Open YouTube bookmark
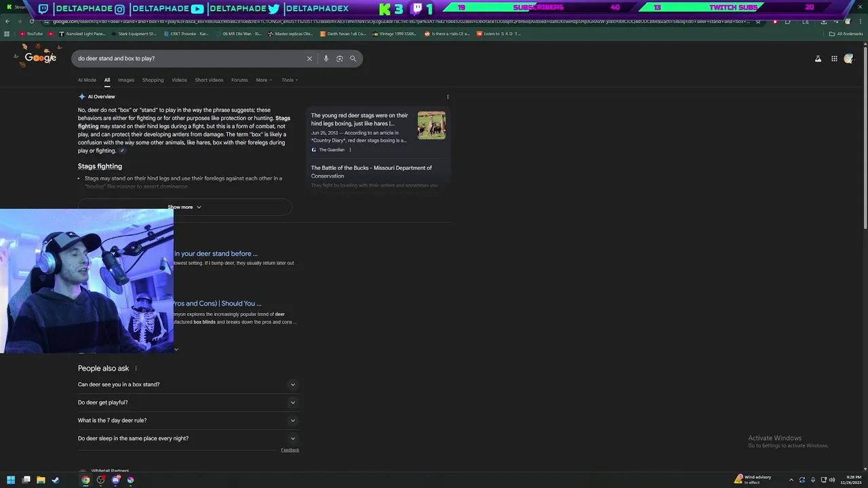This screenshot has height=488, width=868. (x=31, y=33)
